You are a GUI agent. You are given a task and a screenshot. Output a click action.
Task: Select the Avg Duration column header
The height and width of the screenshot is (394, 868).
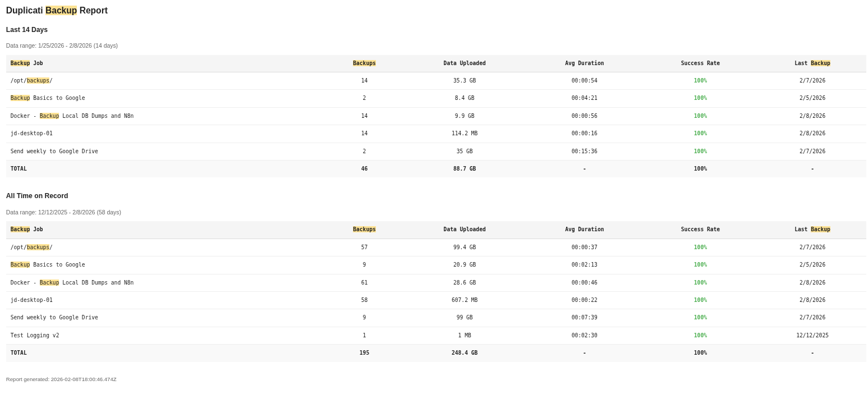pos(584,63)
